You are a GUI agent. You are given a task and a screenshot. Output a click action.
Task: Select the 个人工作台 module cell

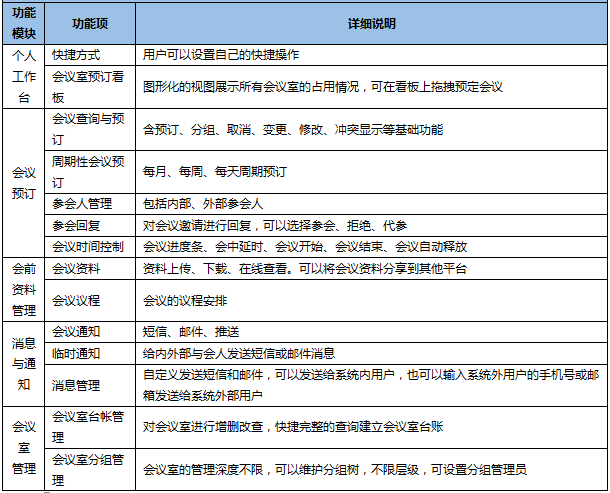point(23,75)
